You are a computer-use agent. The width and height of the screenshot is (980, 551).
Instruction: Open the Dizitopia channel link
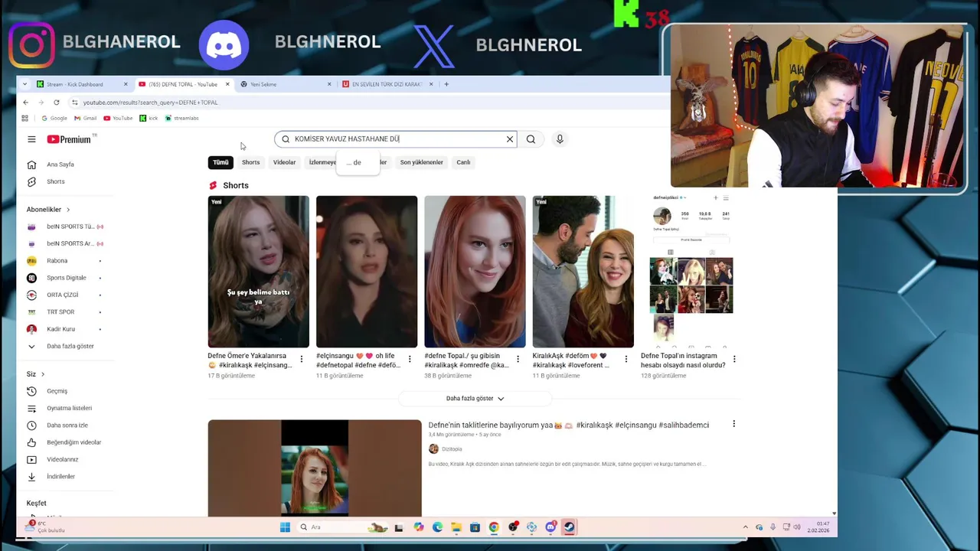(x=452, y=449)
